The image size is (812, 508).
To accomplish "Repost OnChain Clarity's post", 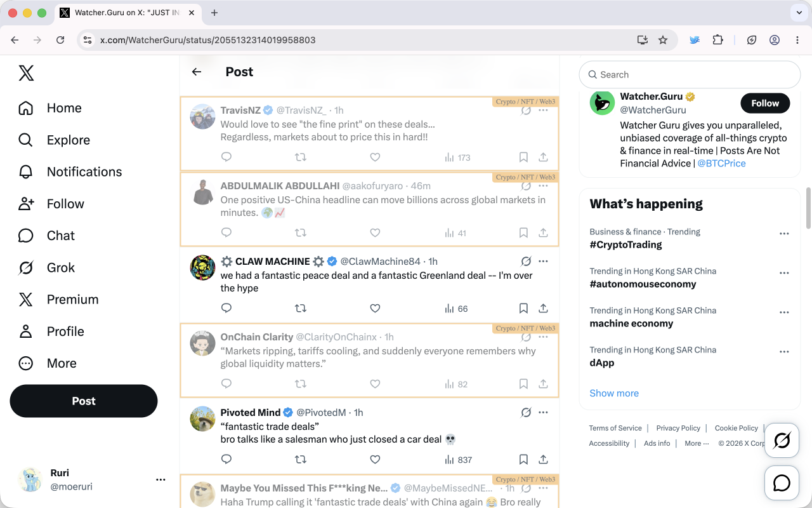I will (x=301, y=384).
